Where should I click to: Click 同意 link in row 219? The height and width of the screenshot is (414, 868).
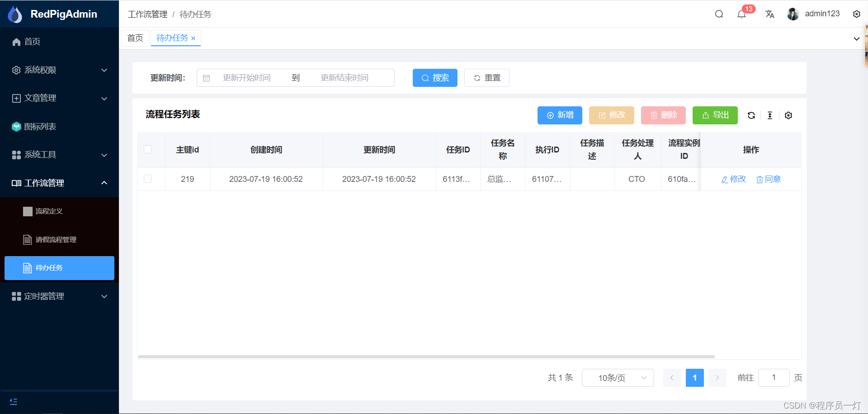click(769, 179)
